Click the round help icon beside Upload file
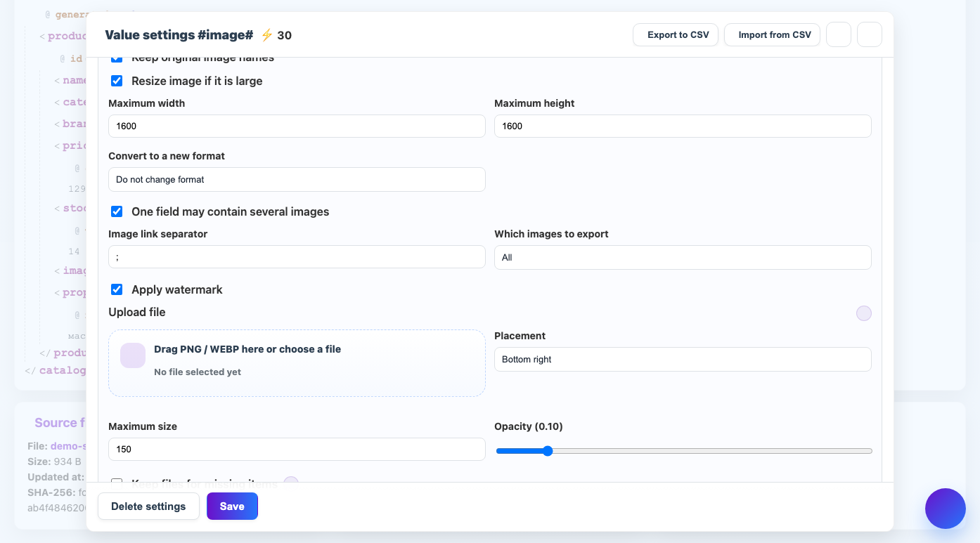Viewport: 980px width, 543px height. (864, 313)
